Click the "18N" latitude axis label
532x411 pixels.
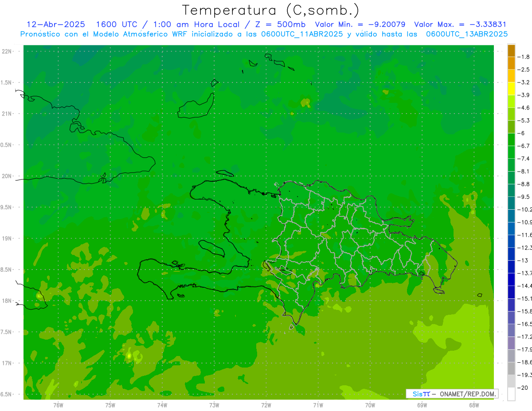pyautogui.click(x=8, y=301)
